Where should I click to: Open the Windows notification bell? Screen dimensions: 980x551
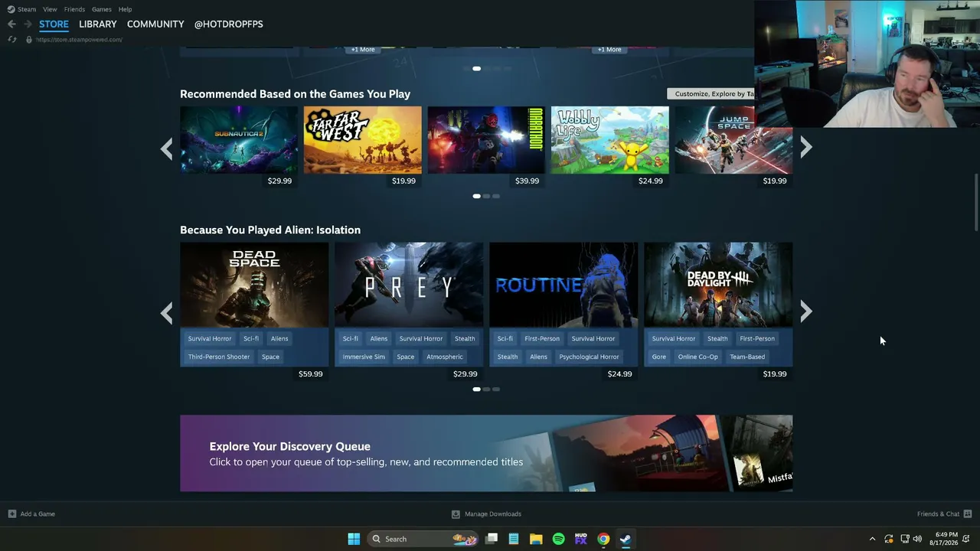point(966,539)
